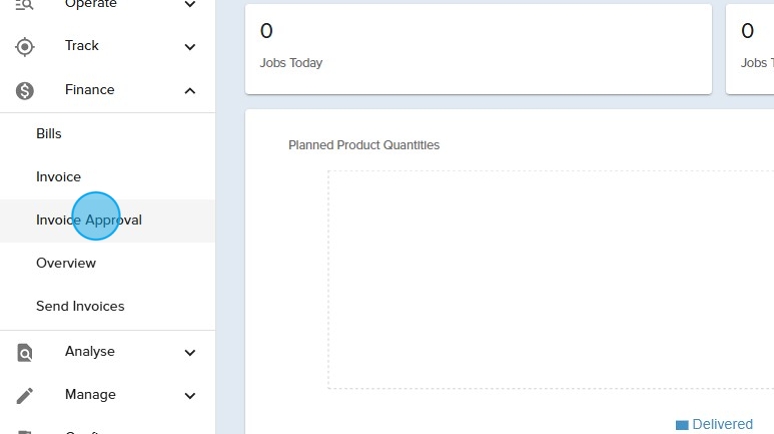The width and height of the screenshot is (774, 434).
Task: Expand the Operate section chevron
Action: point(190,5)
